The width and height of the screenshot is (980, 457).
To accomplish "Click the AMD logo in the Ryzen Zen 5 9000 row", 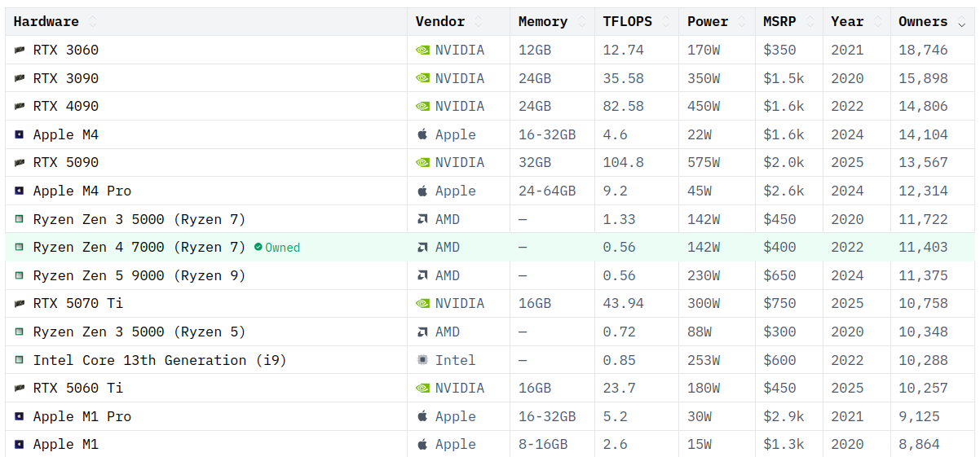I will coord(422,276).
